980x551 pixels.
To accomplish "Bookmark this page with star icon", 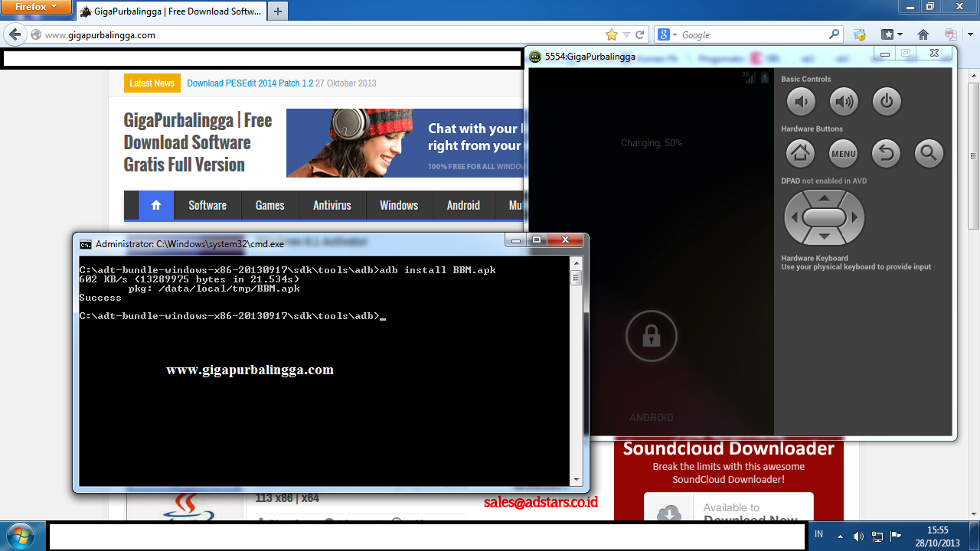I will click(x=611, y=34).
